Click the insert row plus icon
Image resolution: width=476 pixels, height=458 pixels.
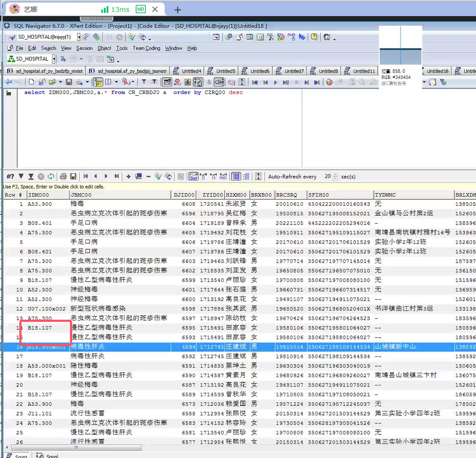(128, 176)
